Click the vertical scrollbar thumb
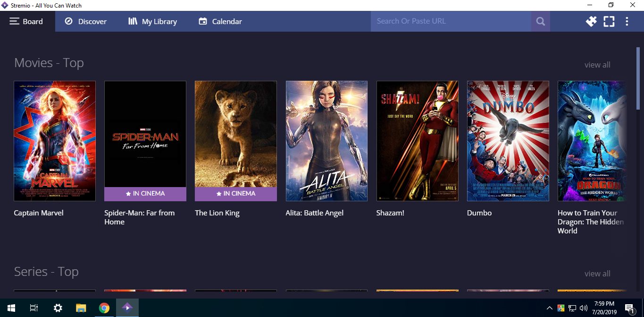The image size is (644, 317). click(638, 78)
